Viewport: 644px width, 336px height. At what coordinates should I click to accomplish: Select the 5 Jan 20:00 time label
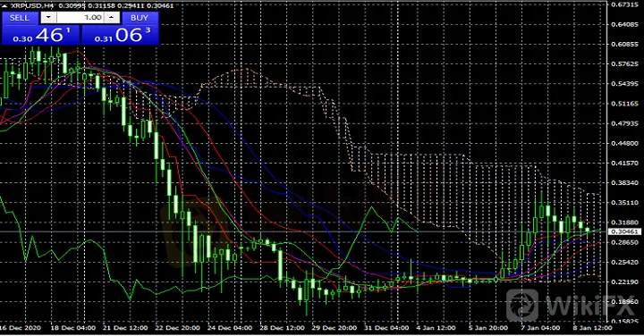coord(488,328)
